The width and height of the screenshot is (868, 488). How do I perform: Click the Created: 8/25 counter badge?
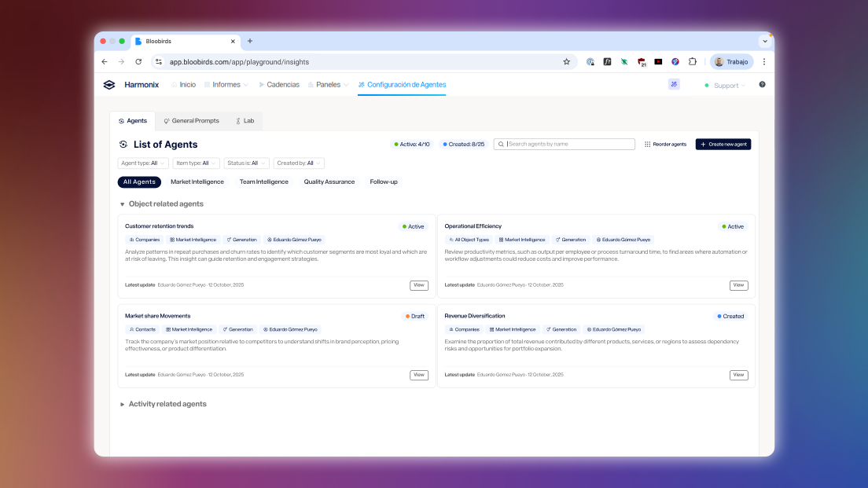tap(464, 145)
